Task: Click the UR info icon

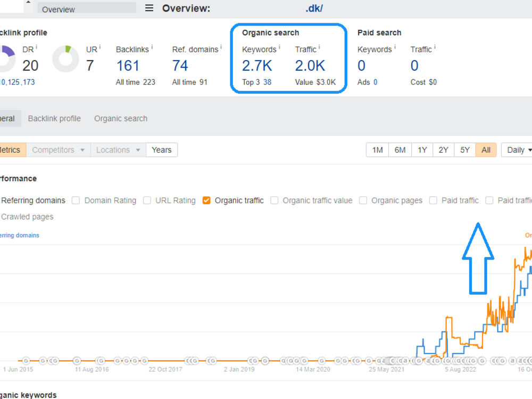Action: point(100,47)
